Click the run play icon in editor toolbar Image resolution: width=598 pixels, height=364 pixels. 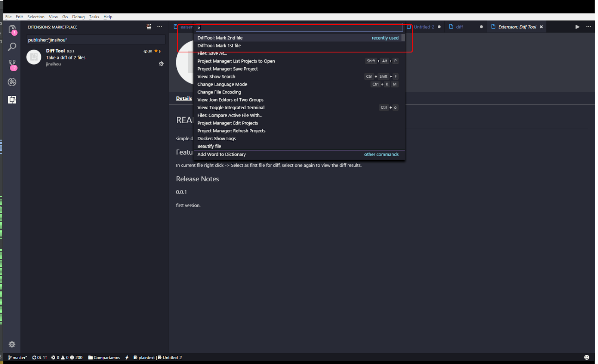tap(577, 27)
